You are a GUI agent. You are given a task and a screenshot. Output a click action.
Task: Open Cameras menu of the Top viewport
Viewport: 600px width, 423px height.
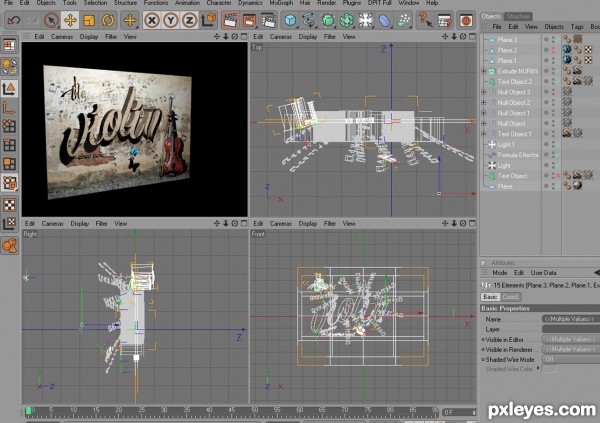coord(280,37)
